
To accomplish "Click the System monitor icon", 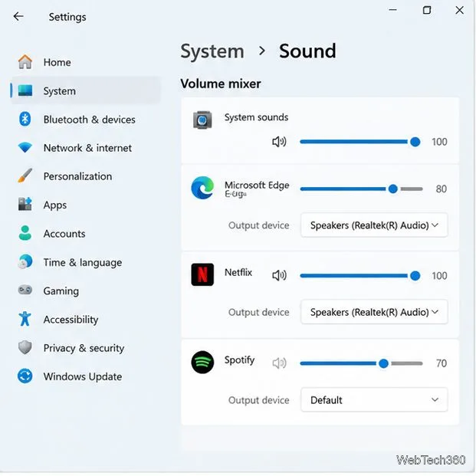I will 25,90.
